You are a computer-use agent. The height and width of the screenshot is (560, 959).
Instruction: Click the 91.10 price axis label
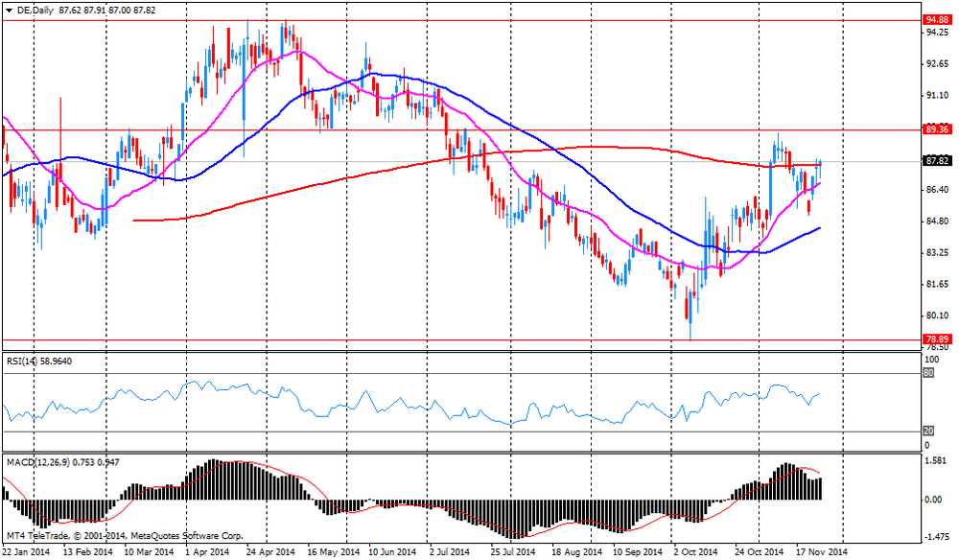934,95
